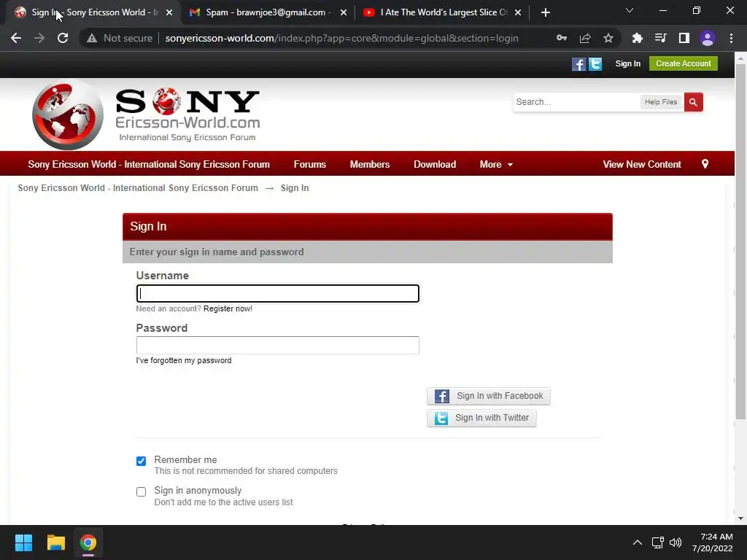Open network status tray icon
The height and width of the screenshot is (560, 747).
[657, 542]
